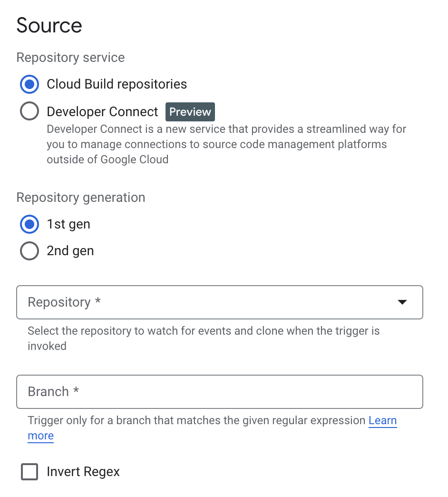Select the 1st gen radio circle
This screenshot has height=497, width=448.
(x=29, y=224)
